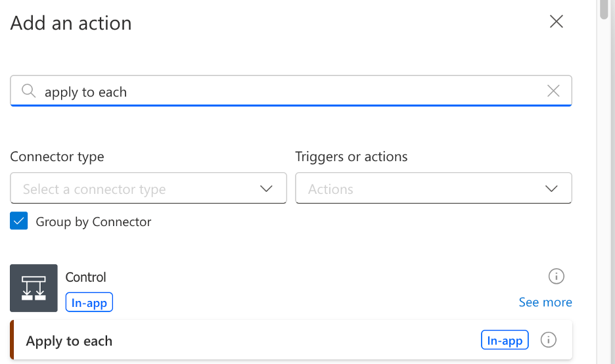Select the Apply to each action
Viewport: 615px width, 364px height.
point(291,340)
